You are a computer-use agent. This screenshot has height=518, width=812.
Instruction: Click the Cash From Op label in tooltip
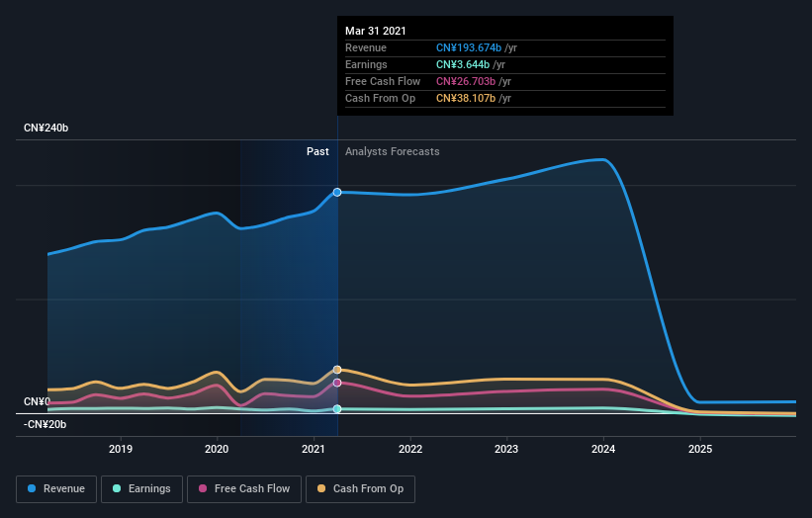click(380, 98)
